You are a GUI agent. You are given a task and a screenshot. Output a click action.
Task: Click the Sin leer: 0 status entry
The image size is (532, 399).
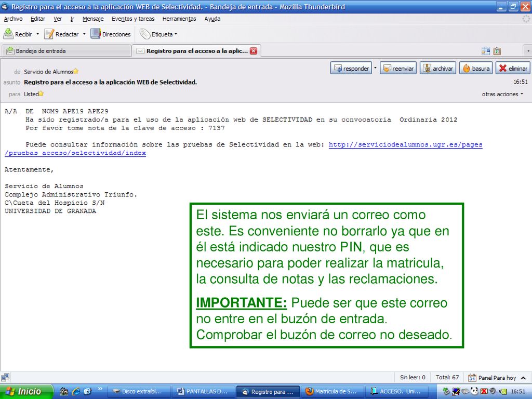412,377
